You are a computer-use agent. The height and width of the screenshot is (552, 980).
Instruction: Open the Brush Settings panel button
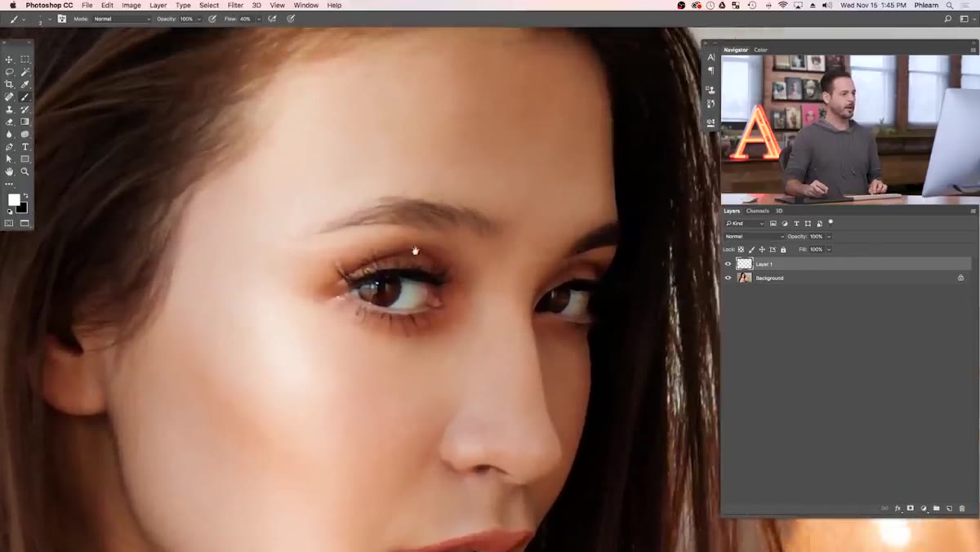pyautogui.click(x=62, y=19)
